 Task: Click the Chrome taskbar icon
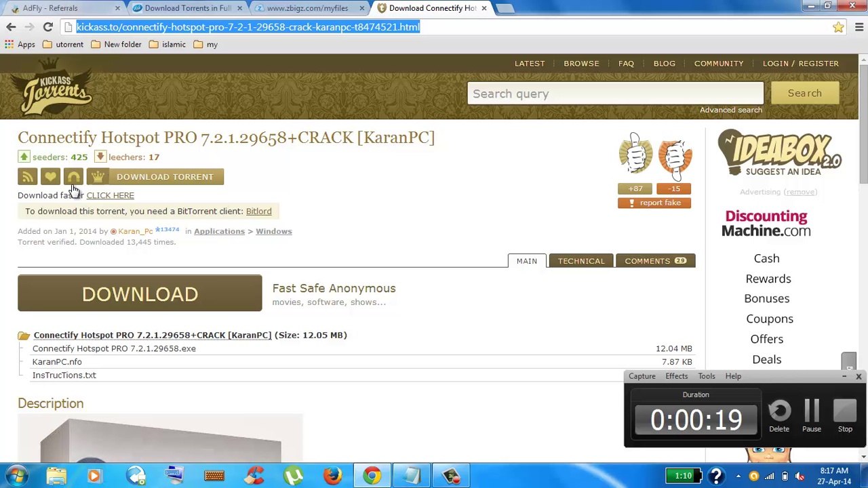tap(372, 476)
